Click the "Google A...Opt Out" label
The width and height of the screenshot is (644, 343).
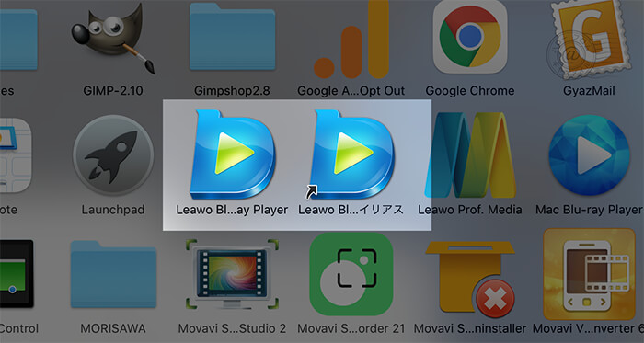click(351, 91)
